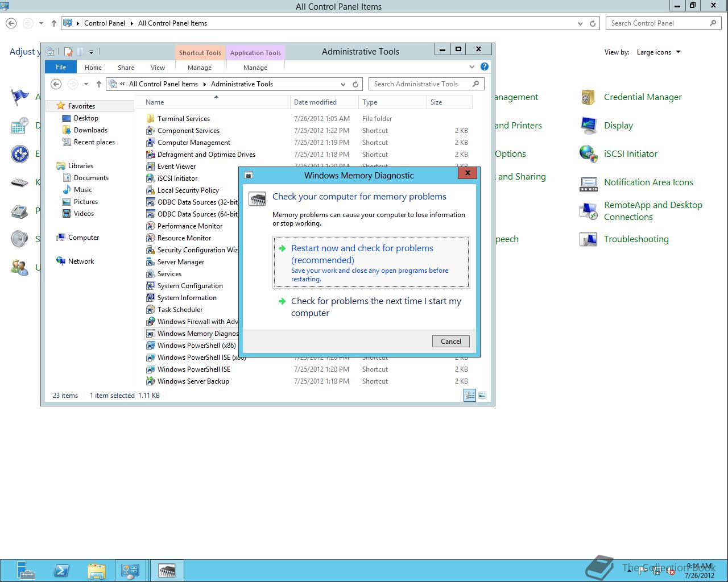This screenshot has height=582, width=728.
Task: Choose Check for problems next time I start
Action: 372,307
